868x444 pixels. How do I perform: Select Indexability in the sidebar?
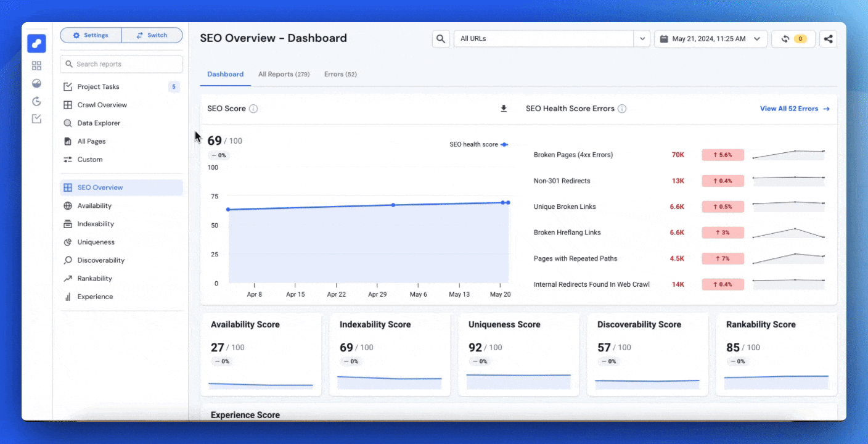pos(96,224)
